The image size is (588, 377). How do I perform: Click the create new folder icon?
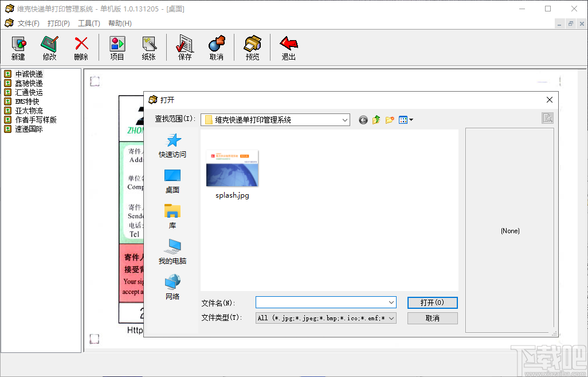tap(390, 120)
